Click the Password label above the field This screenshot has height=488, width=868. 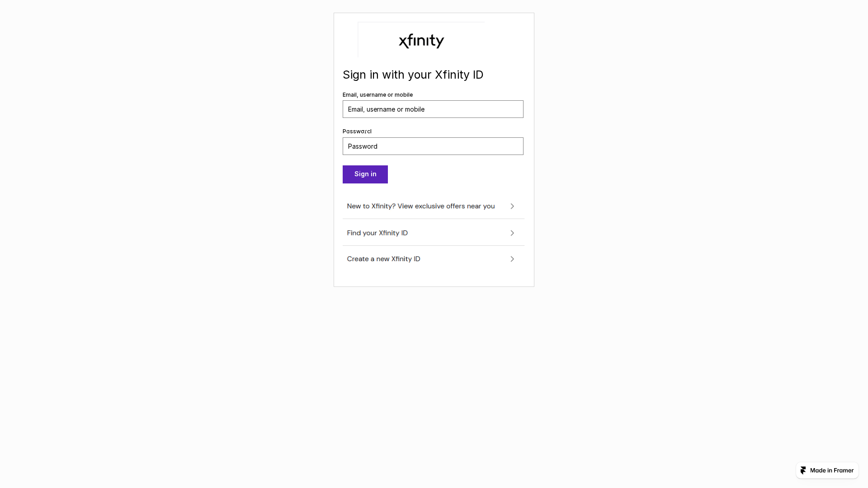pos(357,131)
